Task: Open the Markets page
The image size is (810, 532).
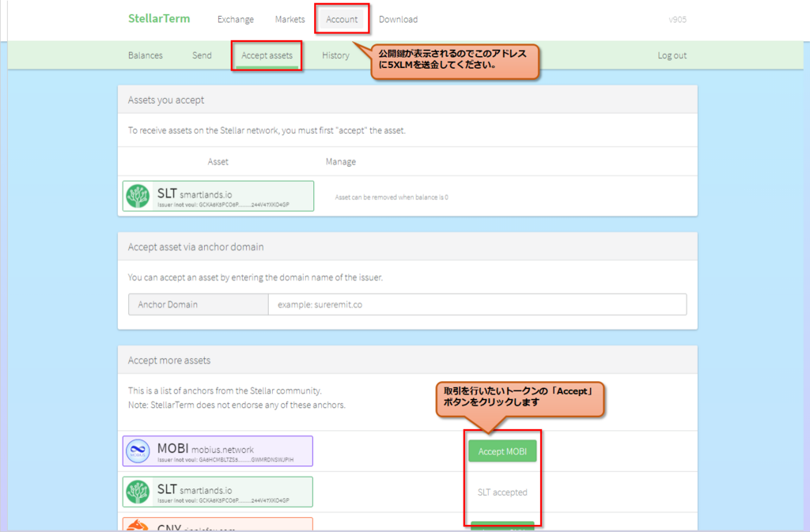Action: 290,20
